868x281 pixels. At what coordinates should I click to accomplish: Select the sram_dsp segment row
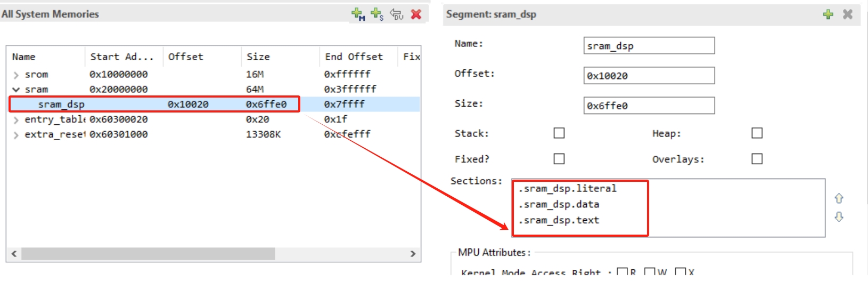[61, 105]
